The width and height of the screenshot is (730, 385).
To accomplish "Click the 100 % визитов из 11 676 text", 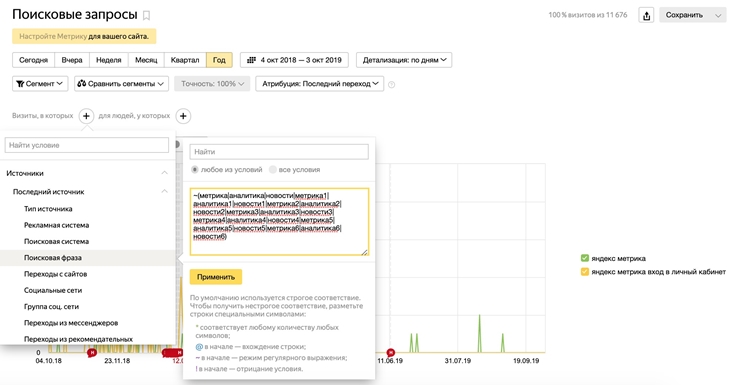I will tap(588, 15).
